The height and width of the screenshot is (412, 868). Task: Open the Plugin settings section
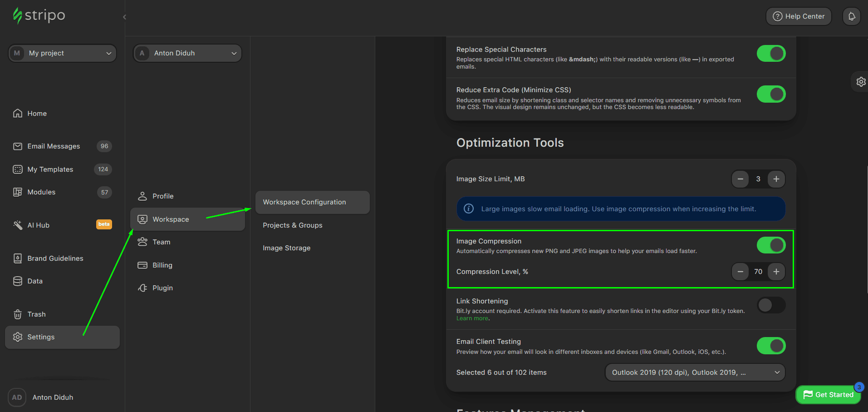pyautogui.click(x=162, y=288)
